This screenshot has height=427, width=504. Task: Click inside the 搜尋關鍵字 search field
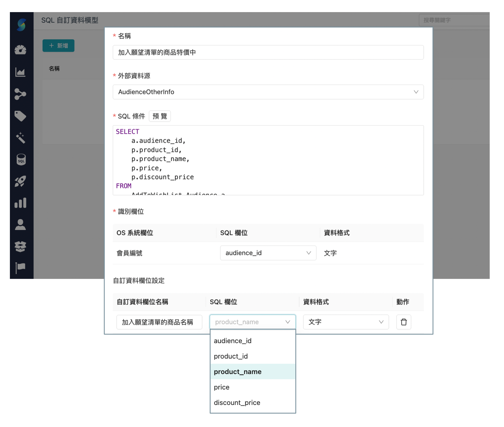pyautogui.click(x=454, y=20)
